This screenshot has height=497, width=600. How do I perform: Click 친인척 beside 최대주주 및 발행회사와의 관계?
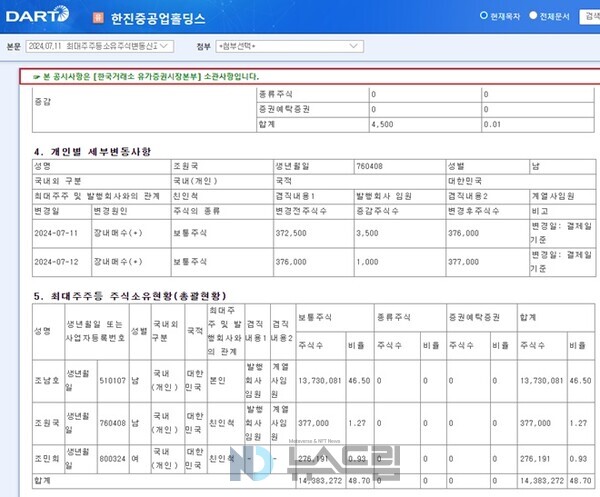tap(186, 196)
